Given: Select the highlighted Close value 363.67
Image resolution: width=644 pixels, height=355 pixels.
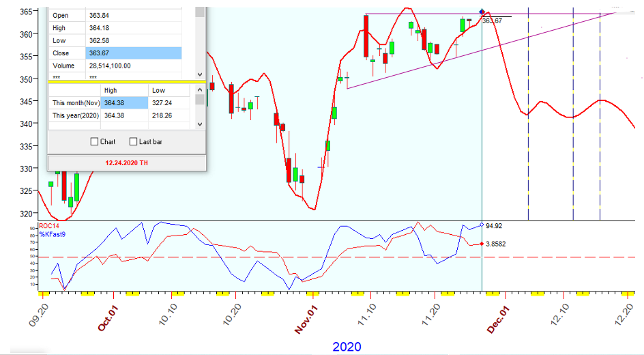Looking at the screenshot, I should [133, 53].
